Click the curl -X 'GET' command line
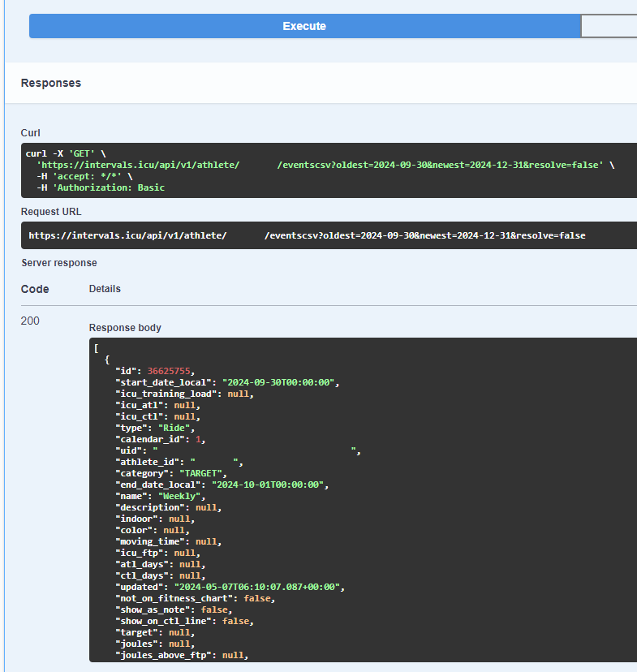637x672 pixels. click(x=66, y=153)
